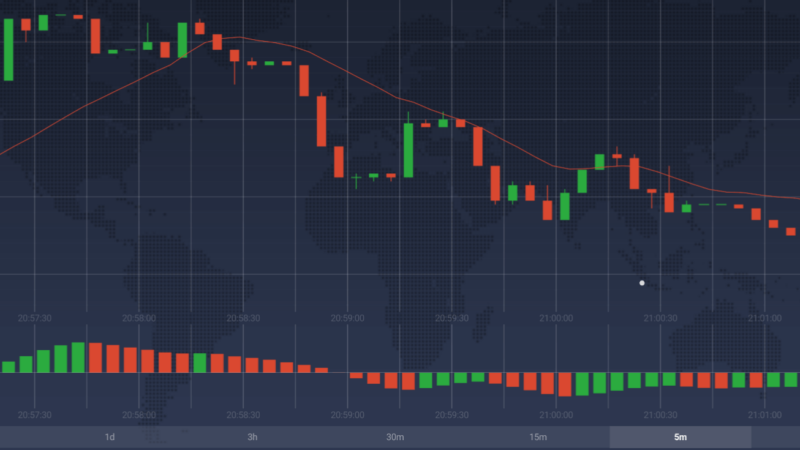Select the long red candle before 20:59:00
Screen dimensions: 800x450
(322, 120)
